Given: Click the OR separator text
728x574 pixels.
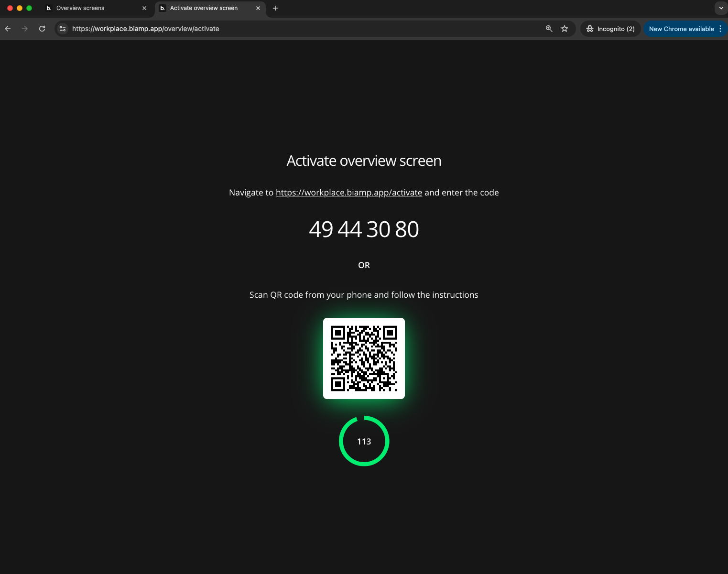Looking at the screenshot, I should pos(364,265).
